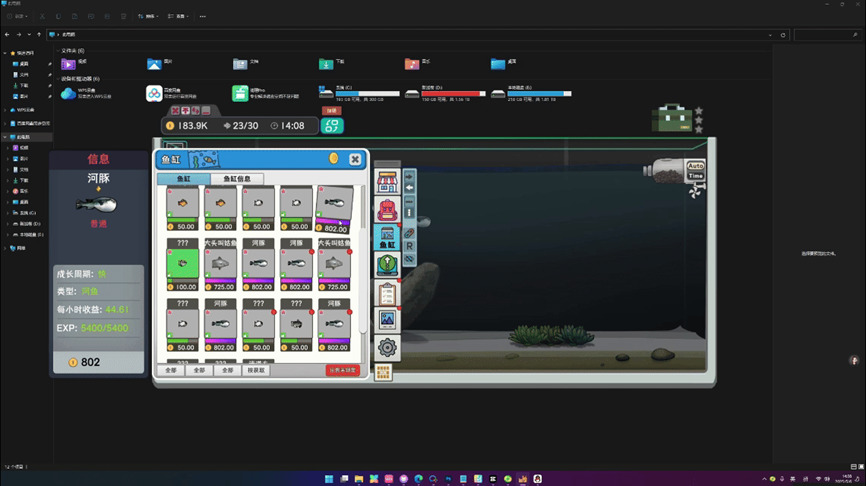Viewport: 866px width, 486px height.
Task: Toggle the R button in side strip
Action: (409, 246)
